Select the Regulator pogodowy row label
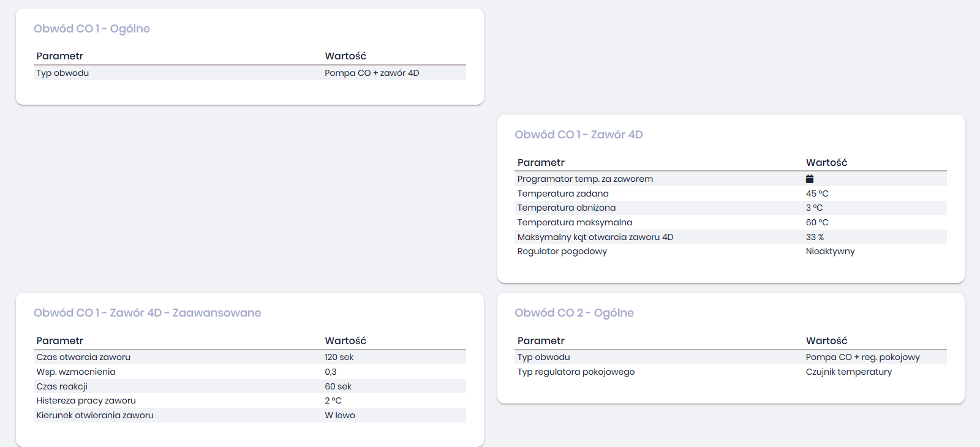This screenshot has height=447, width=980. coord(562,251)
